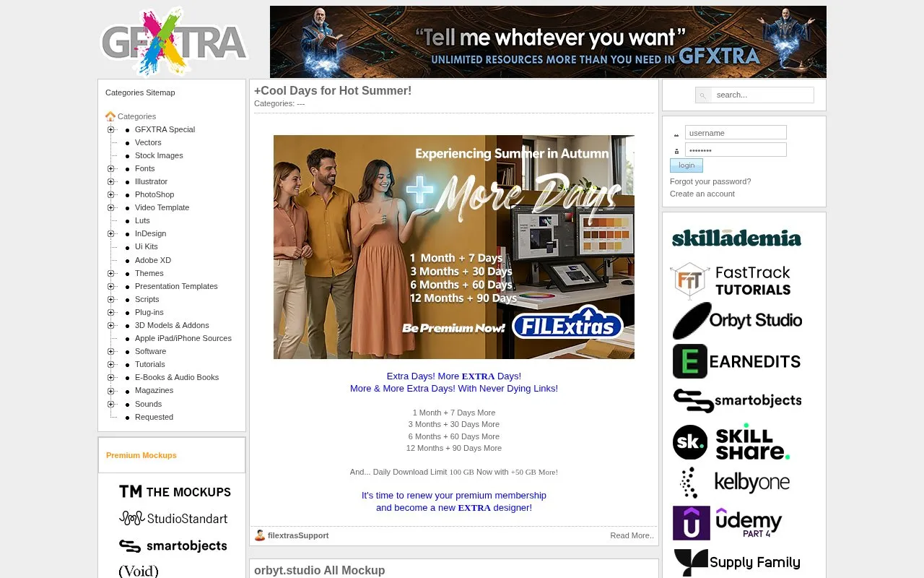Open the Magazines category
The height and width of the screenshot is (578, 924).
click(x=154, y=390)
